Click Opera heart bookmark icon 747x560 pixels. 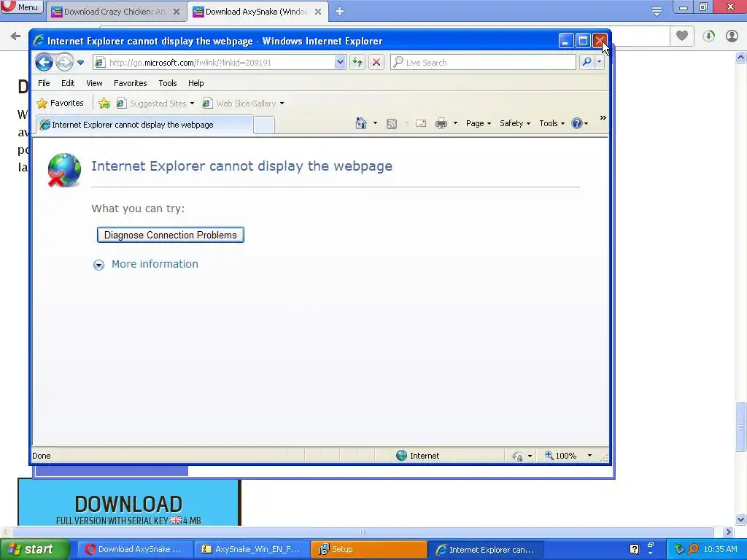tap(682, 36)
